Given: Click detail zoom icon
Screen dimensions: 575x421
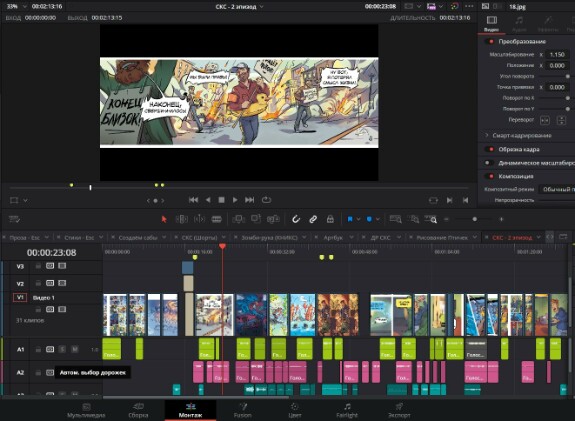Looking at the screenshot, I should click(413, 219).
